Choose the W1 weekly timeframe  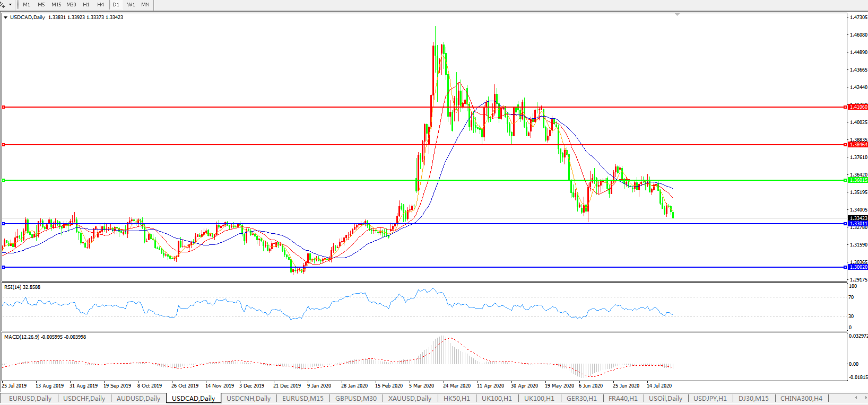pos(131,5)
